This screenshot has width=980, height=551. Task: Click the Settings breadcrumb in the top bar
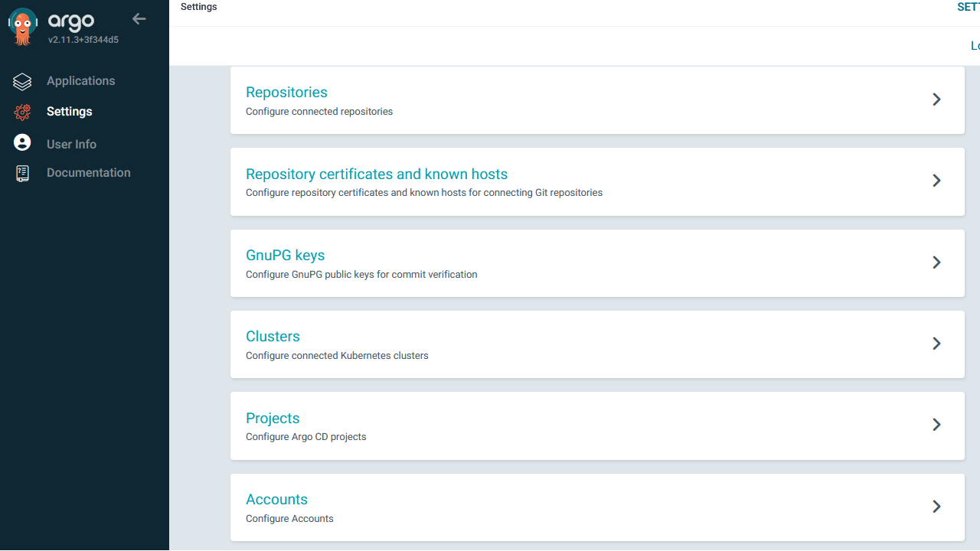198,7
